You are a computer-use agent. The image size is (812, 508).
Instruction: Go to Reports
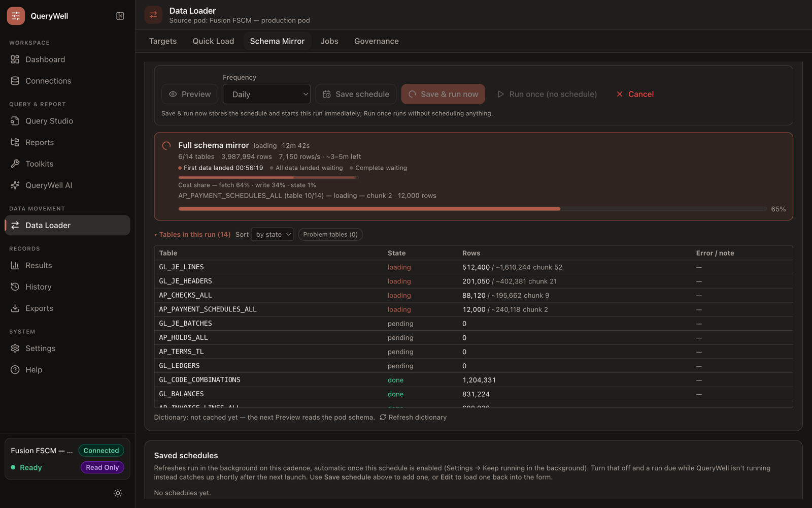pos(67,142)
